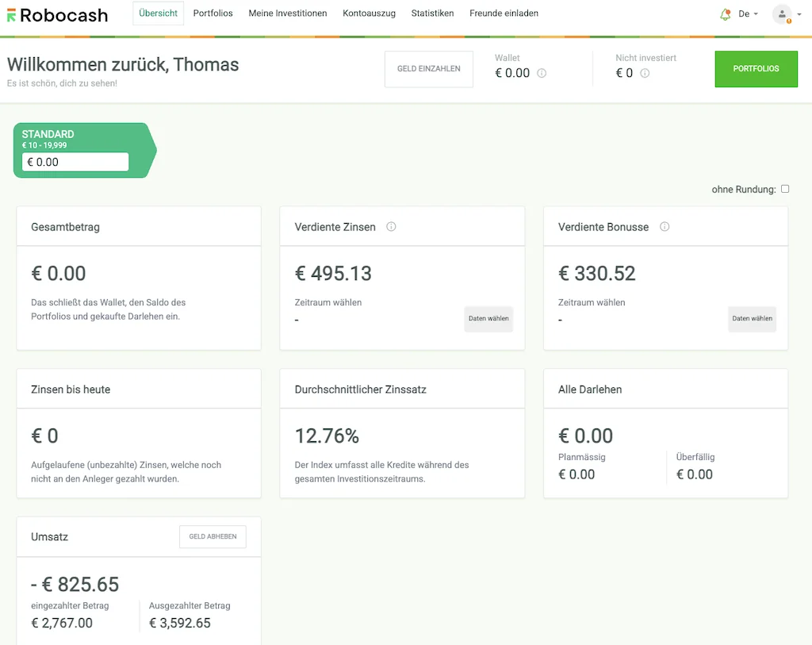Switch to the Statistiken tab
This screenshot has height=645, width=812.
(x=432, y=13)
